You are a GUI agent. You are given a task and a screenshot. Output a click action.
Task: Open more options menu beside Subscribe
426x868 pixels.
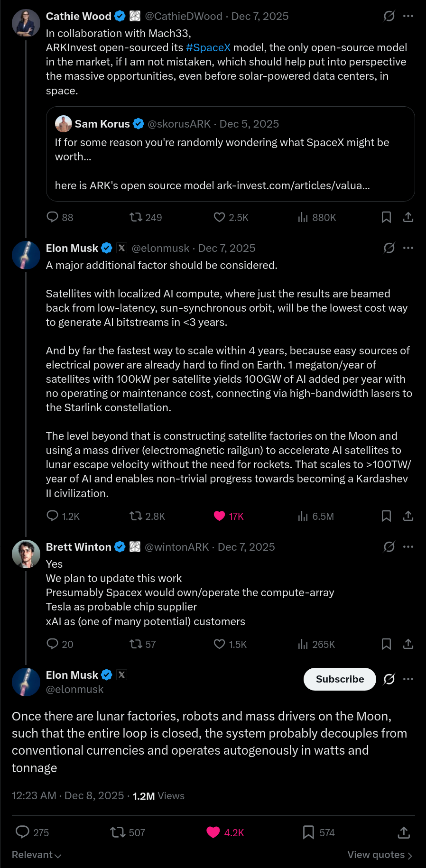[x=408, y=679]
